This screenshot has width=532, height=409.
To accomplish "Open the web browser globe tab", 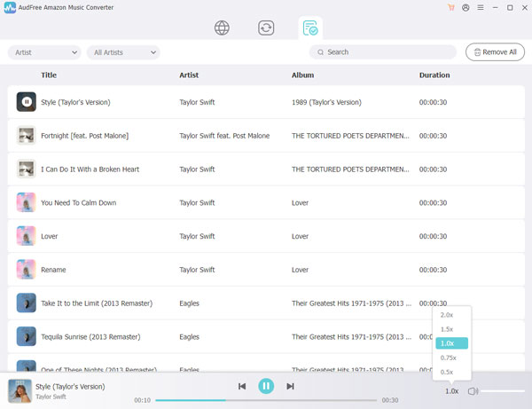I will (222, 28).
